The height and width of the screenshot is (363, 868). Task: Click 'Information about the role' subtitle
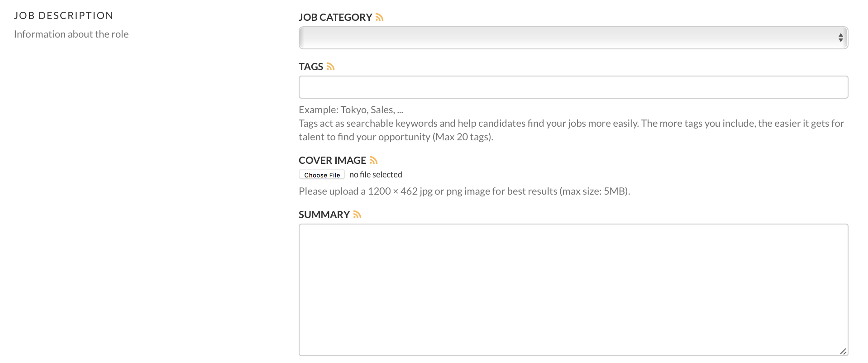click(71, 34)
